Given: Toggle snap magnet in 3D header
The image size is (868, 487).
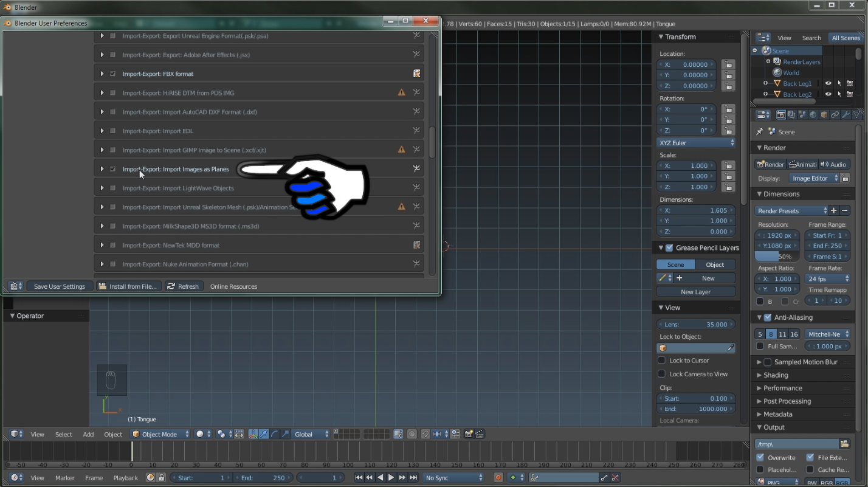Looking at the screenshot, I should click(x=425, y=434).
